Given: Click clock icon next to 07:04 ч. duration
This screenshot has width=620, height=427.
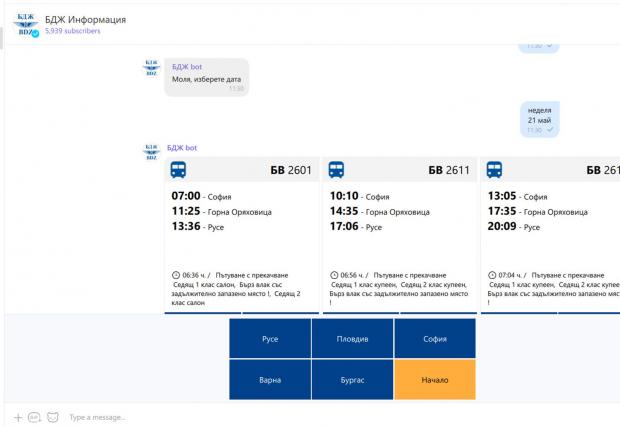Looking at the screenshot, I should point(492,275).
